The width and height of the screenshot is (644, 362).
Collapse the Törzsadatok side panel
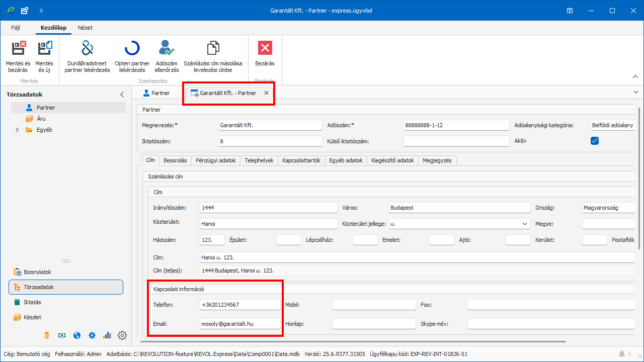[x=122, y=95]
